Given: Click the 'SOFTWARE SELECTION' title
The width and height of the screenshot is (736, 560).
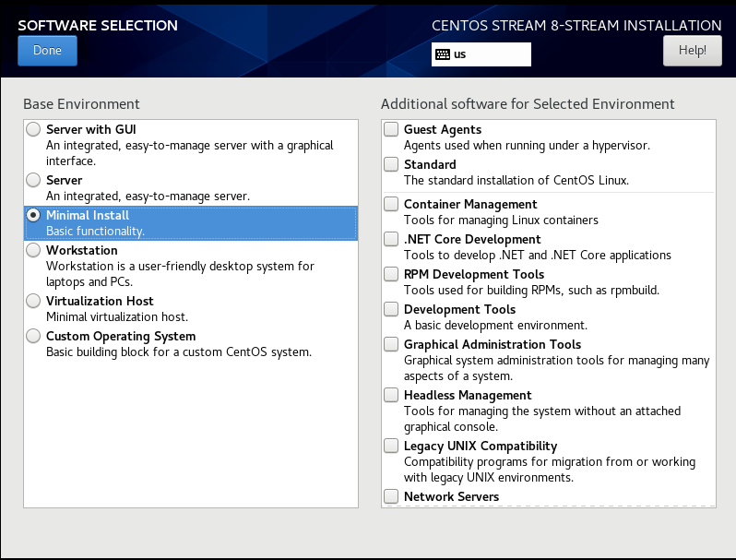Looking at the screenshot, I should (98, 25).
